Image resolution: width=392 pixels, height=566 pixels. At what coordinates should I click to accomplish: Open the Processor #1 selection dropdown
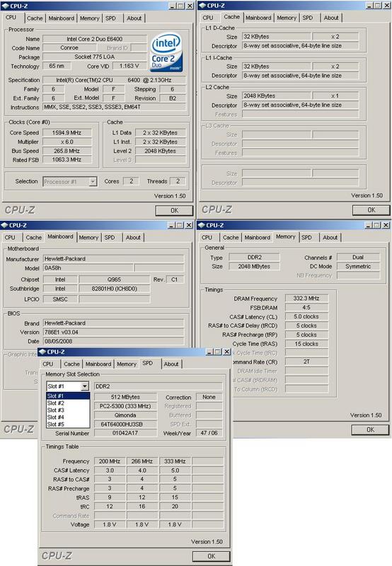[93, 182]
